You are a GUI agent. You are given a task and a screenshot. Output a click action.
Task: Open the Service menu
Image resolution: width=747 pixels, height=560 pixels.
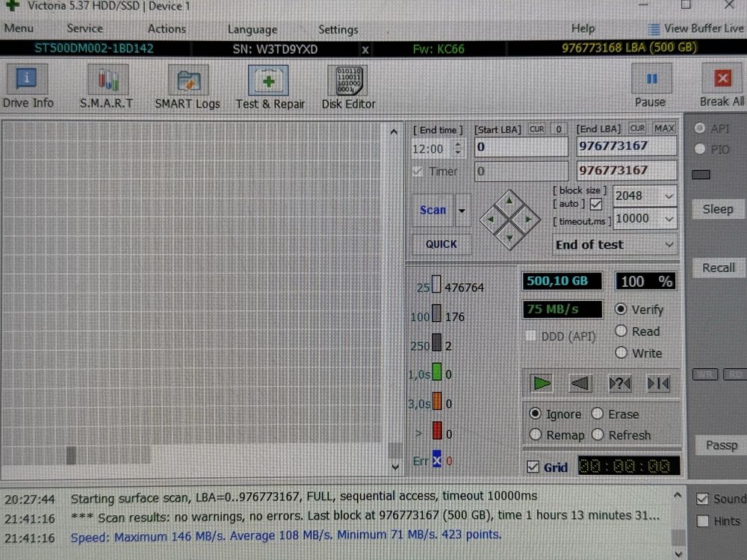[x=85, y=28]
